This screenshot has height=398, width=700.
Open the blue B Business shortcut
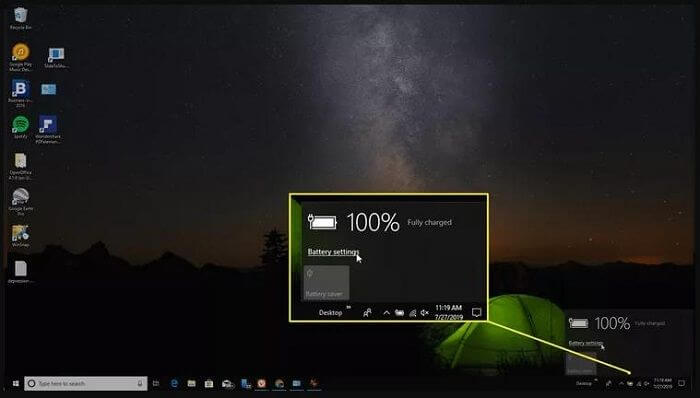point(21,93)
